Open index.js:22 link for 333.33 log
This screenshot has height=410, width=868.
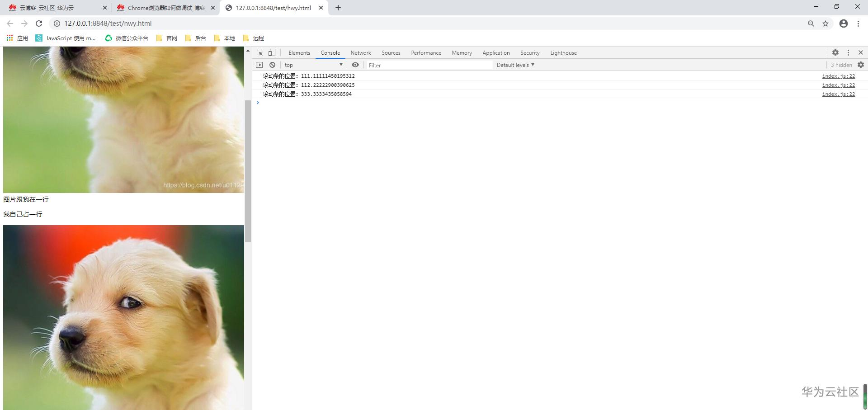839,94
